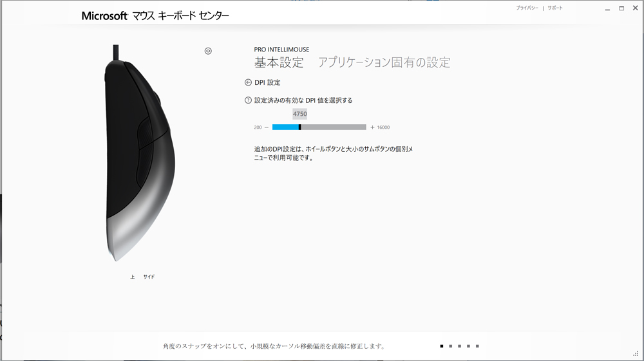Select the second tip pagination dot
644x361 pixels.
(x=450, y=346)
